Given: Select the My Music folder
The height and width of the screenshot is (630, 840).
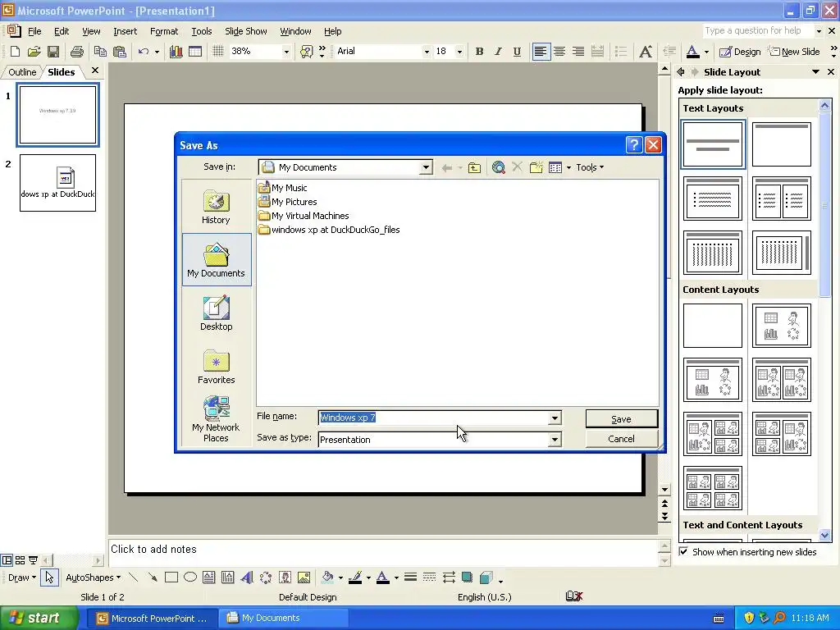Looking at the screenshot, I should click(282, 188).
